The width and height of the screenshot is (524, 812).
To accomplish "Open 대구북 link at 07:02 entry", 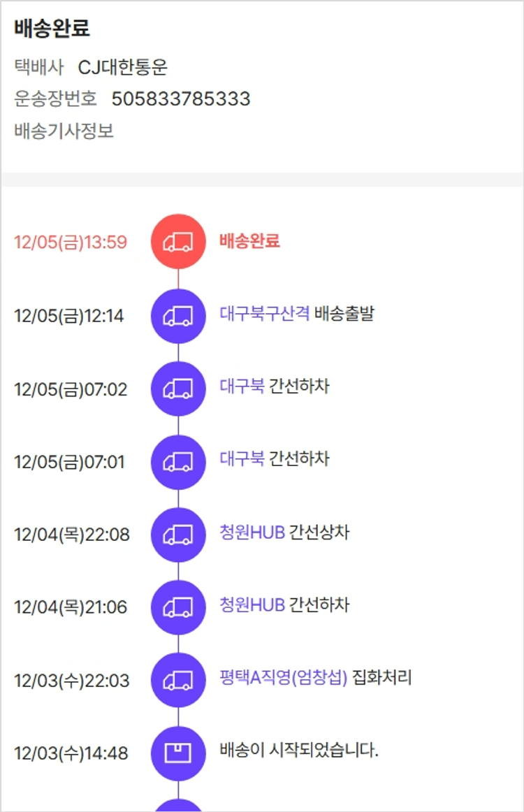I will [242, 386].
